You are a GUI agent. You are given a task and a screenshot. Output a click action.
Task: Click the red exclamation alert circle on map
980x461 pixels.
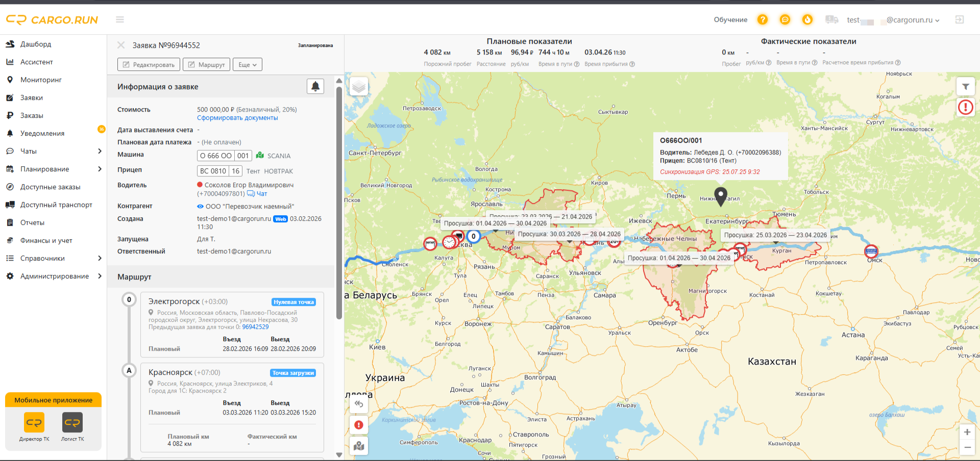[x=965, y=107]
